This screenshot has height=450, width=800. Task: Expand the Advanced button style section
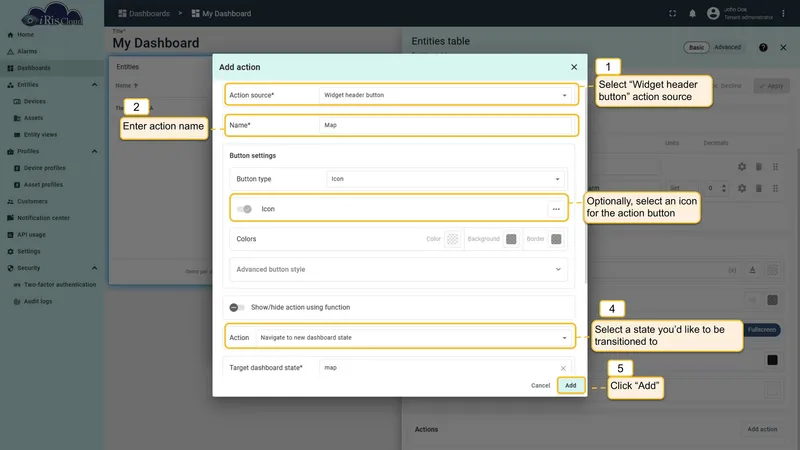(x=398, y=269)
